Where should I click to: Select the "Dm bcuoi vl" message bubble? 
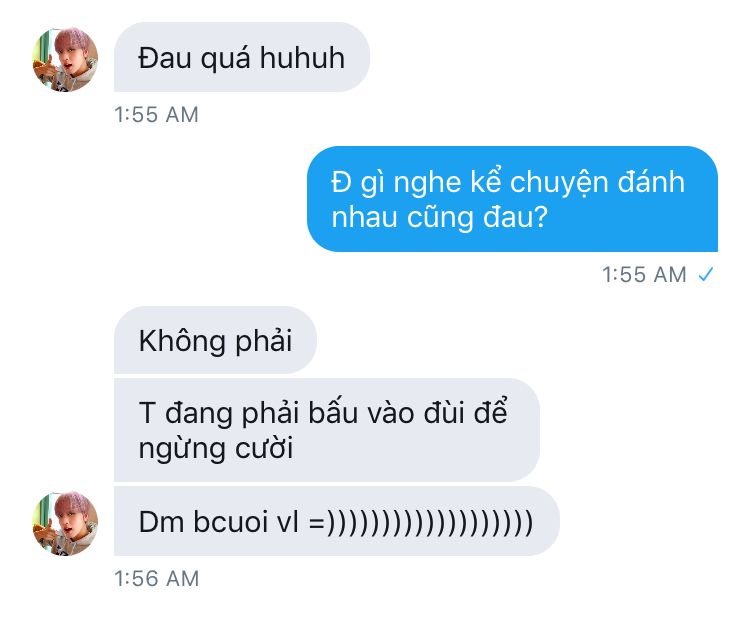[337, 521]
